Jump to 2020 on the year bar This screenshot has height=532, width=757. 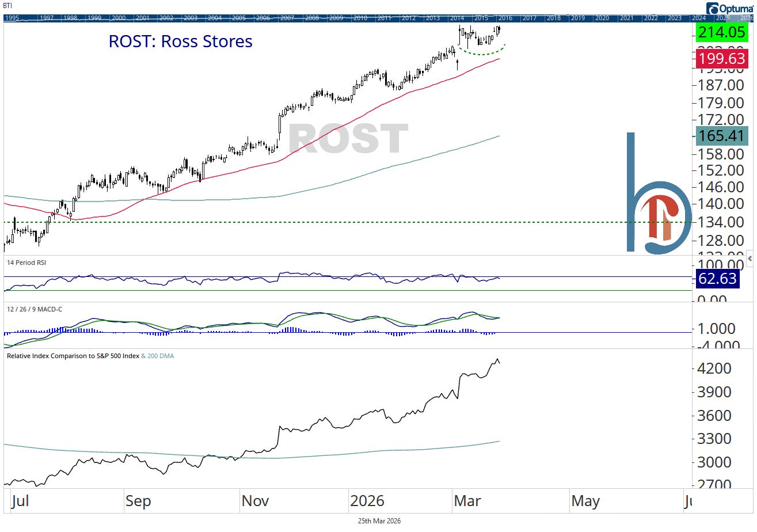[x=602, y=18]
